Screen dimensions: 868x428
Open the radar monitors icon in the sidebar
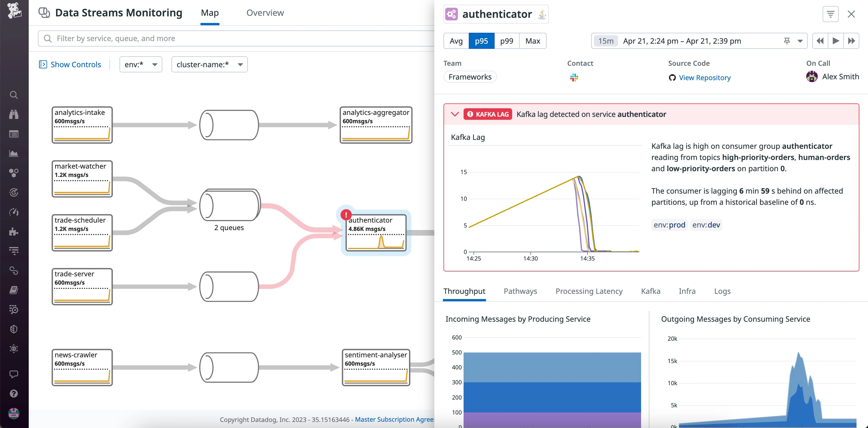click(x=14, y=192)
